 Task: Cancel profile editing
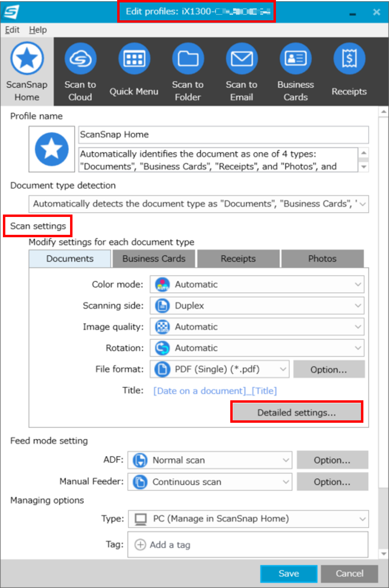[x=350, y=574]
